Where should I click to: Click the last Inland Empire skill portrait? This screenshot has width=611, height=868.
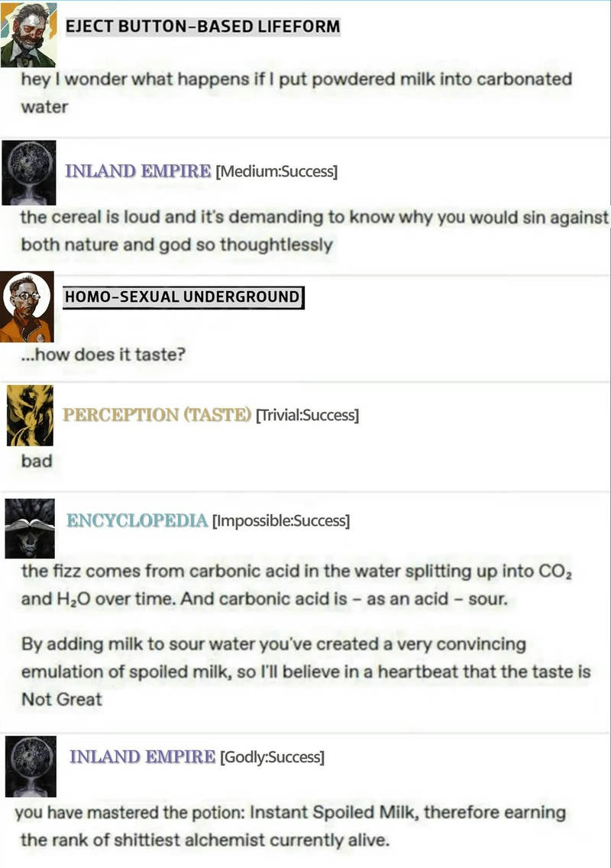click(31, 766)
